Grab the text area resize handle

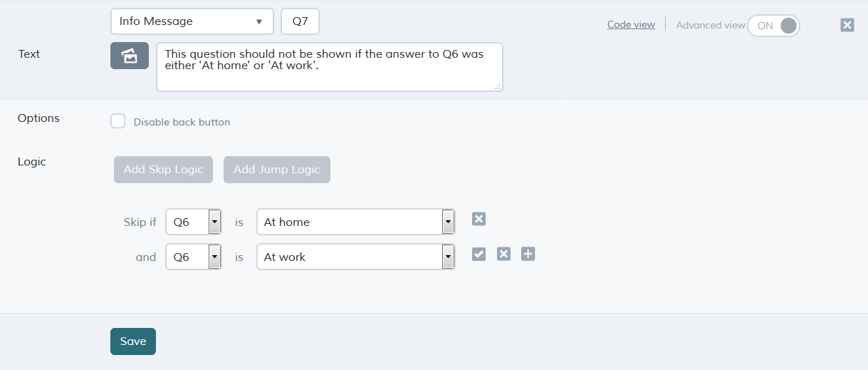tap(498, 86)
